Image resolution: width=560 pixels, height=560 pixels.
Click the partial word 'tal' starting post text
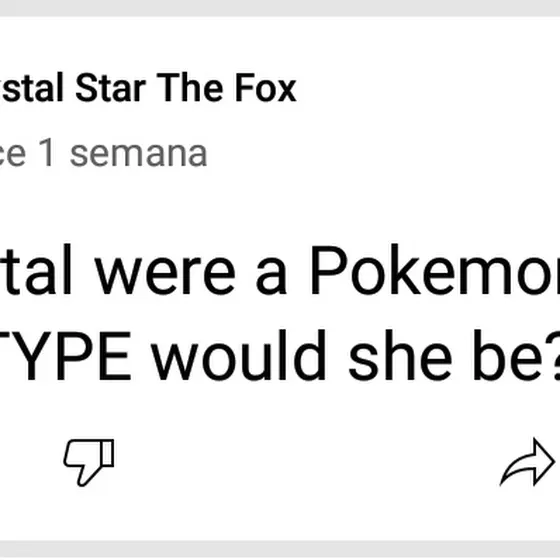[x=36, y=270]
